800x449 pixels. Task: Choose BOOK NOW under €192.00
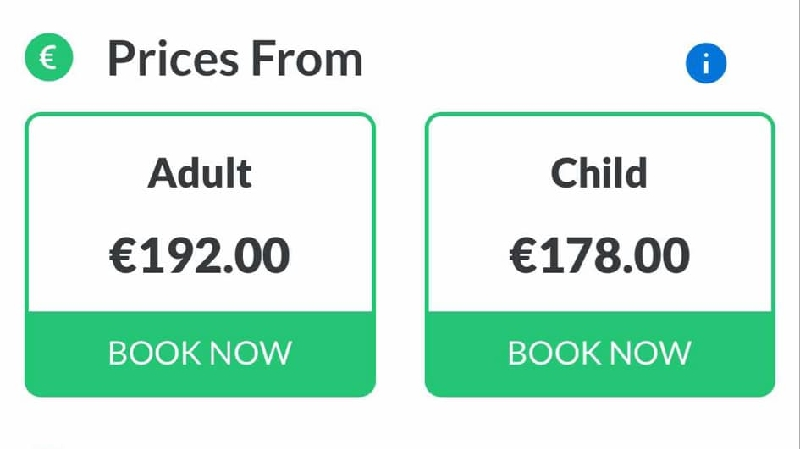[200, 353]
